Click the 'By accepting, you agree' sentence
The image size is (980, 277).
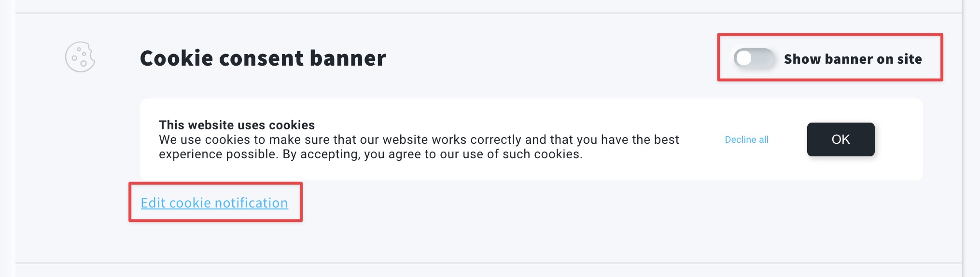(433, 154)
